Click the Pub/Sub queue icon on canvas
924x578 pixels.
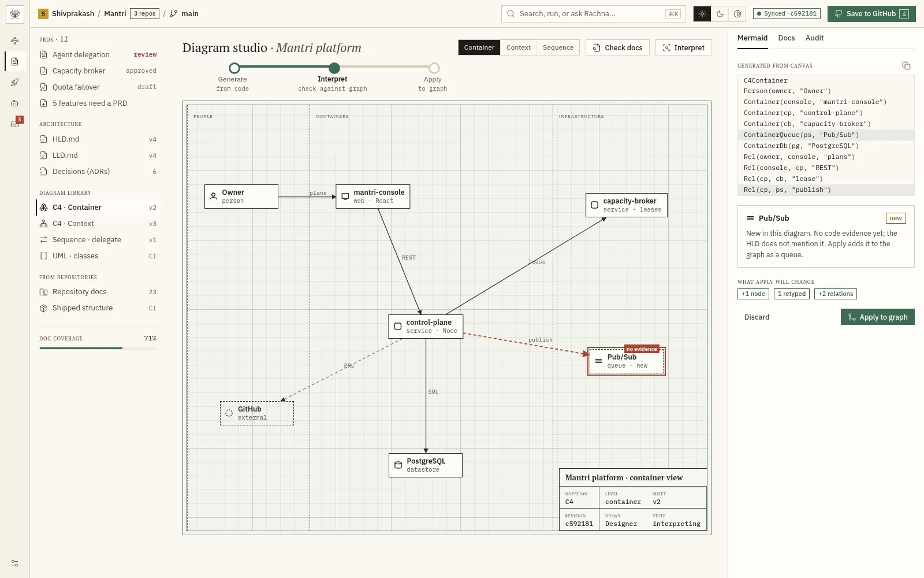(x=598, y=361)
